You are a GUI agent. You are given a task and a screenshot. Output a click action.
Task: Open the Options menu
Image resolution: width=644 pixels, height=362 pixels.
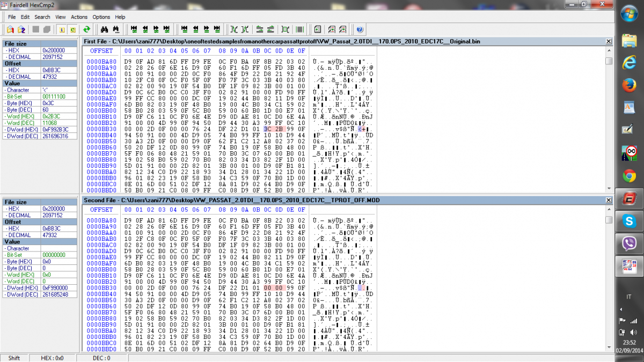click(101, 17)
